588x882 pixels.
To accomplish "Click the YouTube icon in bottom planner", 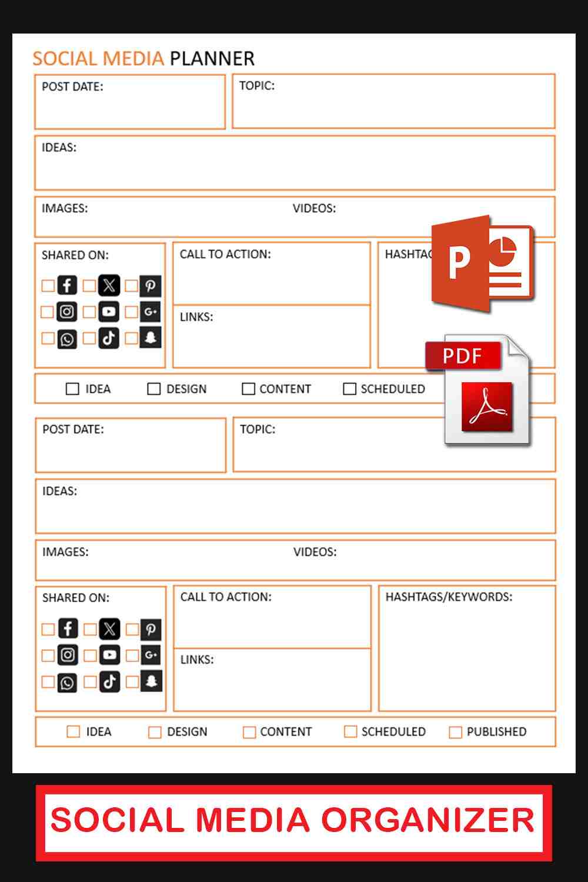I will (x=109, y=655).
